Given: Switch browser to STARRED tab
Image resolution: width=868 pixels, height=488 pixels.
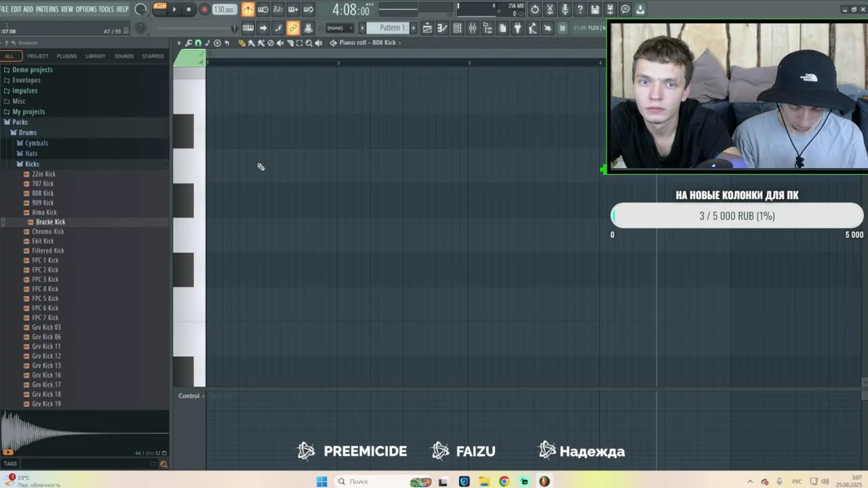Looking at the screenshot, I should [x=153, y=56].
